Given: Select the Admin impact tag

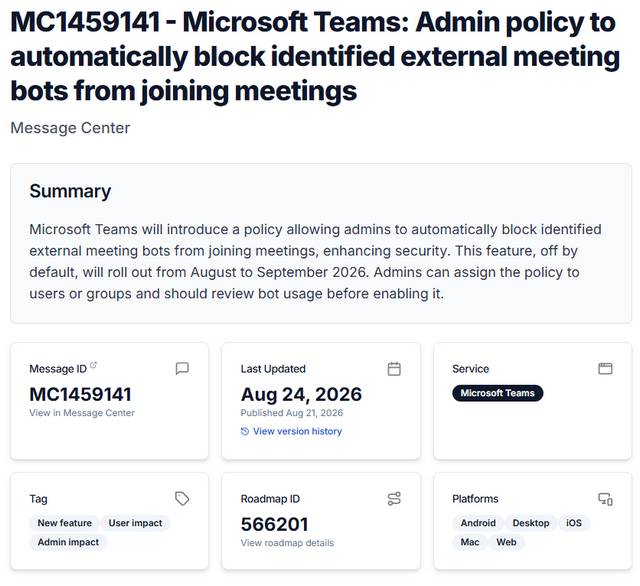Looking at the screenshot, I should tap(68, 542).
